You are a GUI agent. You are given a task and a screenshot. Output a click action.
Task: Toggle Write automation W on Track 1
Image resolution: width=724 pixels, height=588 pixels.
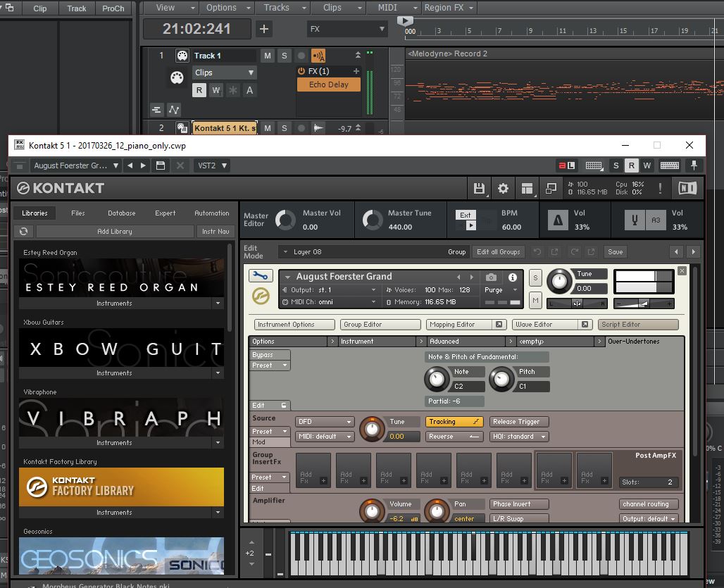(216, 90)
